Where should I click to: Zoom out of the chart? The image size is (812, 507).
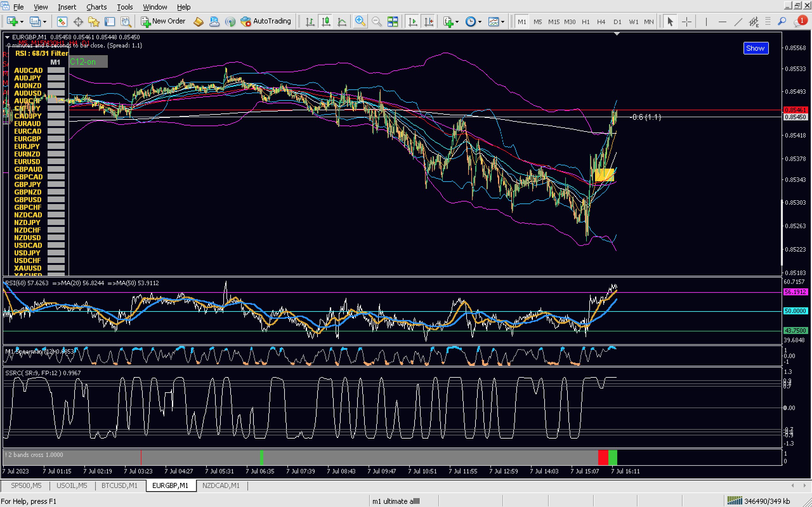pos(377,22)
